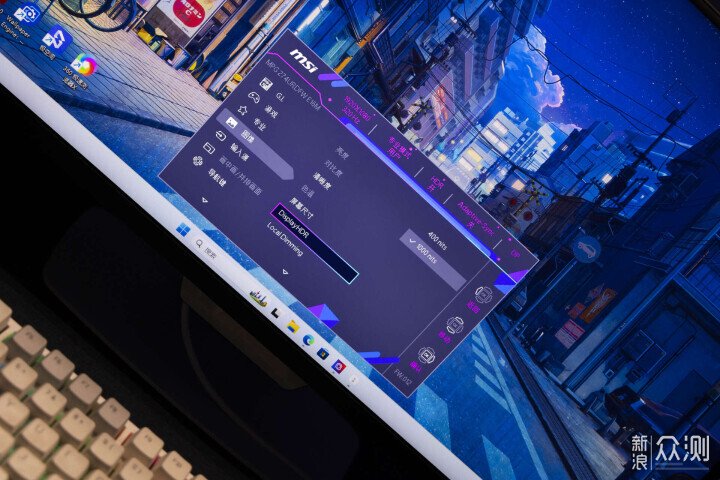Open the 专业 menu entry

click(x=260, y=124)
